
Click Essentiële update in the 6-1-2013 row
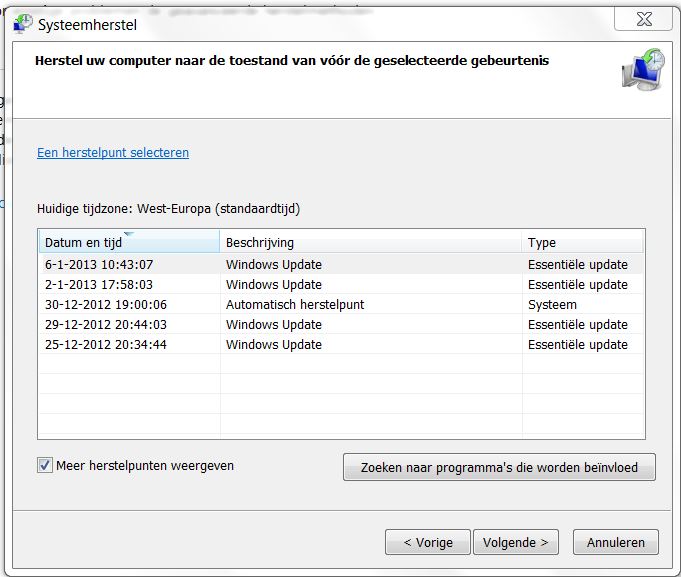pos(578,264)
